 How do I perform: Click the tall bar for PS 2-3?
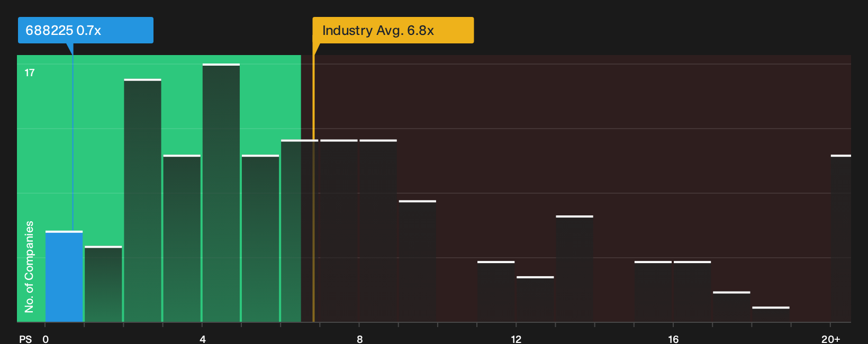tap(143, 200)
